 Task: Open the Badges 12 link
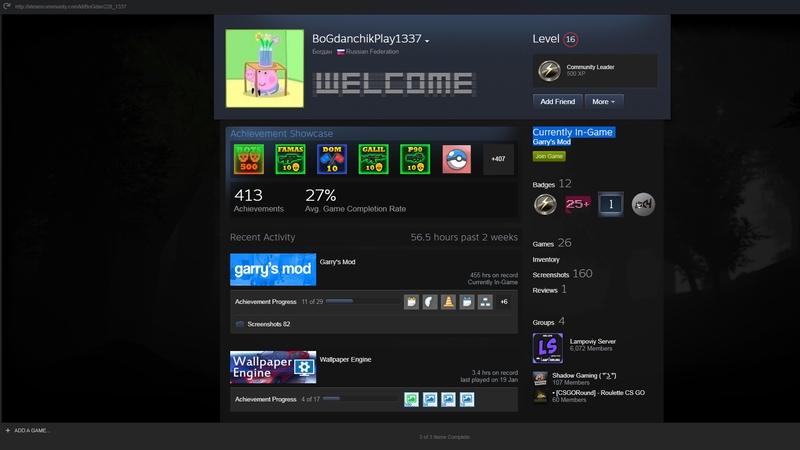click(x=552, y=184)
